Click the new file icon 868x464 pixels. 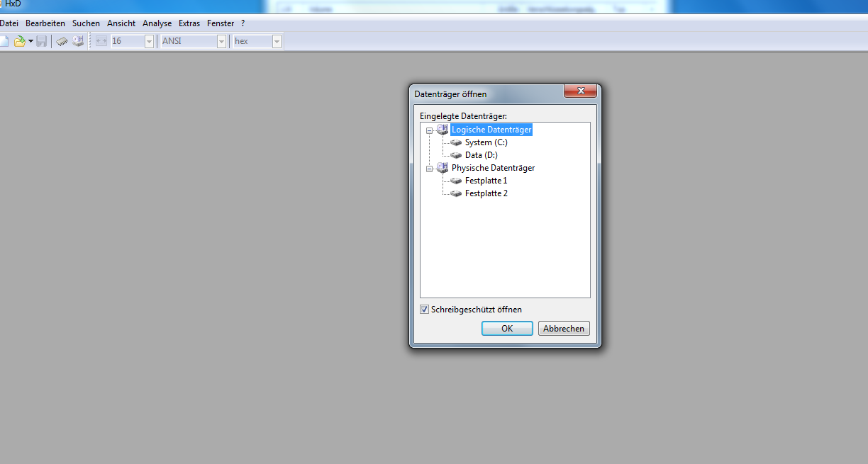(x=4, y=41)
